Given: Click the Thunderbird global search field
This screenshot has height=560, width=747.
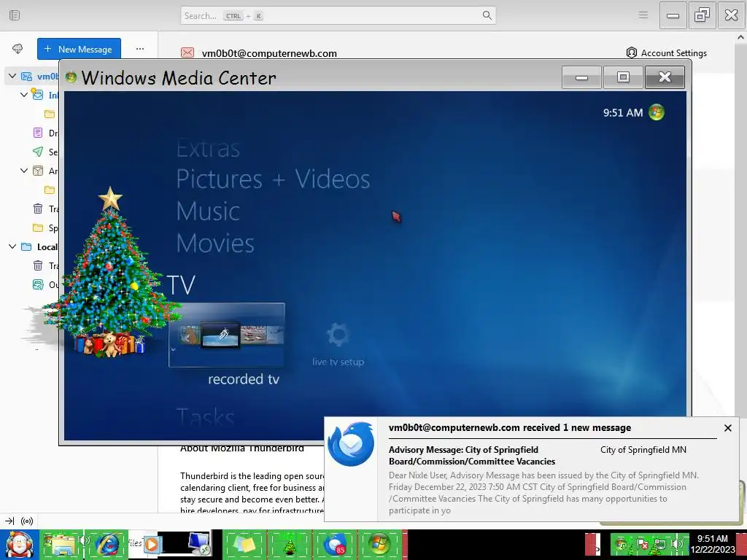Looking at the screenshot, I should pyautogui.click(x=338, y=15).
